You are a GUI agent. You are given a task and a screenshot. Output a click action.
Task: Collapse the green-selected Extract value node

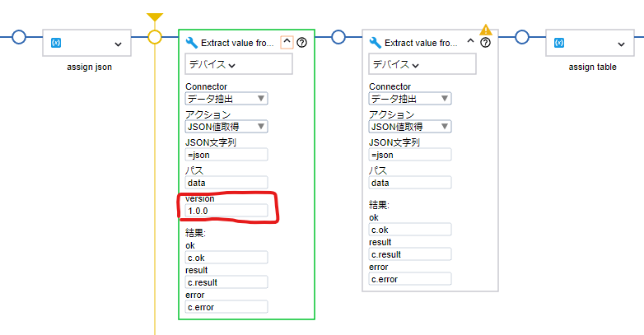(287, 42)
